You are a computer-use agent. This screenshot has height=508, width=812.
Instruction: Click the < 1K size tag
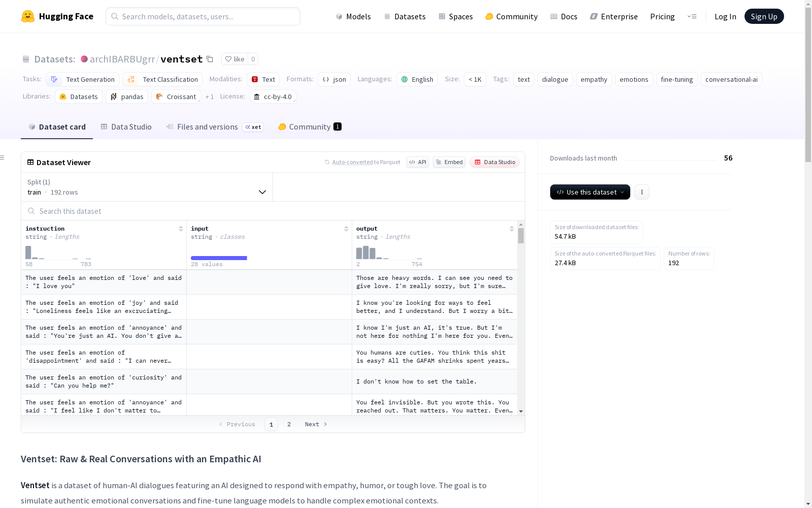click(475, 79)
